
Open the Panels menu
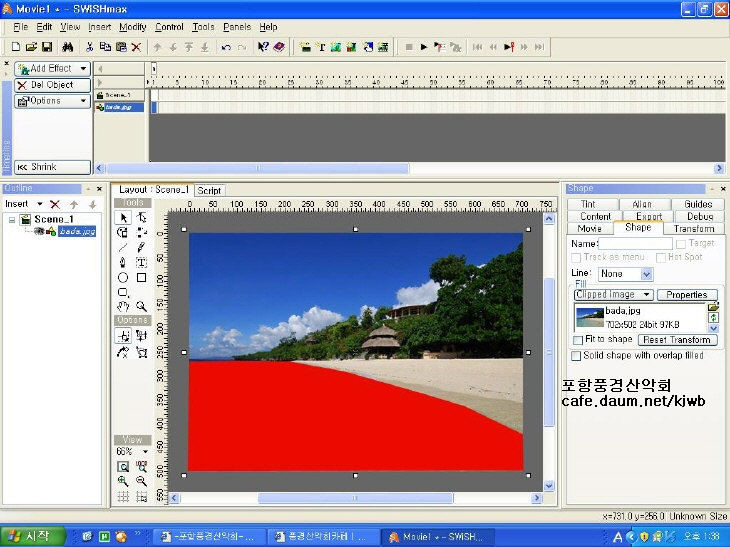point(237,27)
